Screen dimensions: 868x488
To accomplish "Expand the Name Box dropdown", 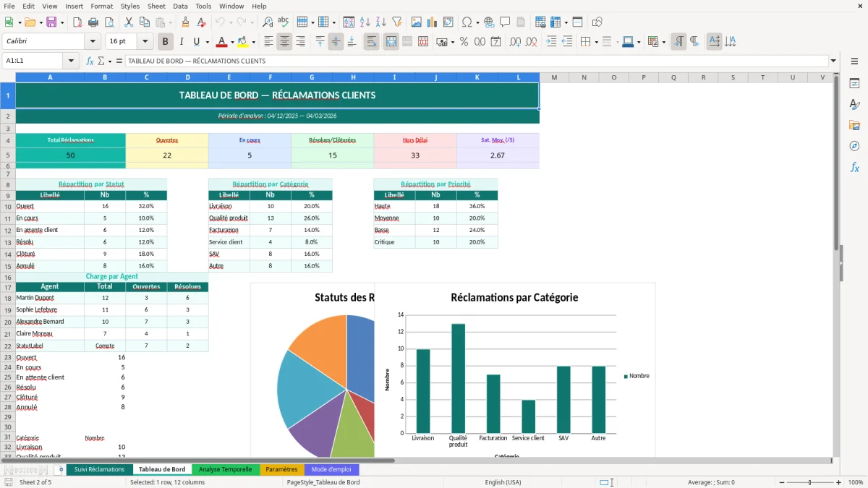I will tap(71, 61).
